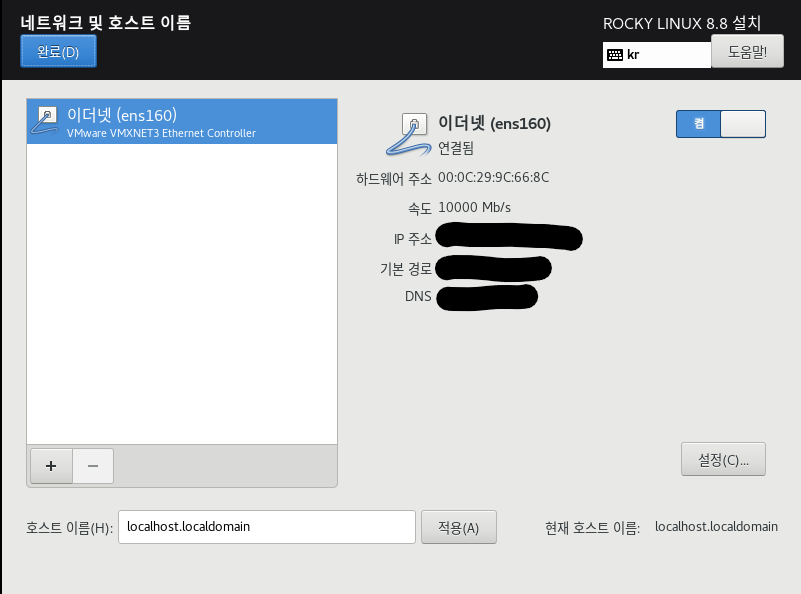The height and width of the screenshot is (594, 801).
Task: Add a network device with plus button
Action: pyautogui.click(x=51, y=466)
